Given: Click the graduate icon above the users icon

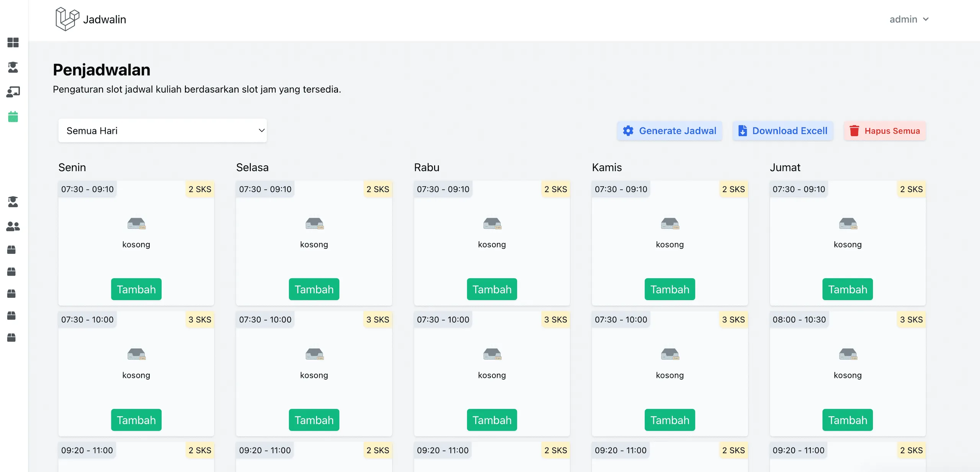Looking at the screenshot, I should click(x=13, y=202).
